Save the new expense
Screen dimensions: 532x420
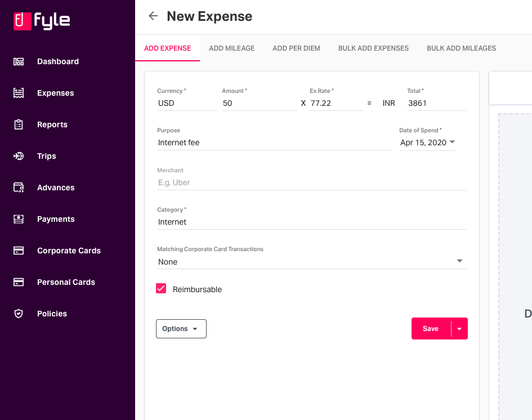tap(431, 329)
